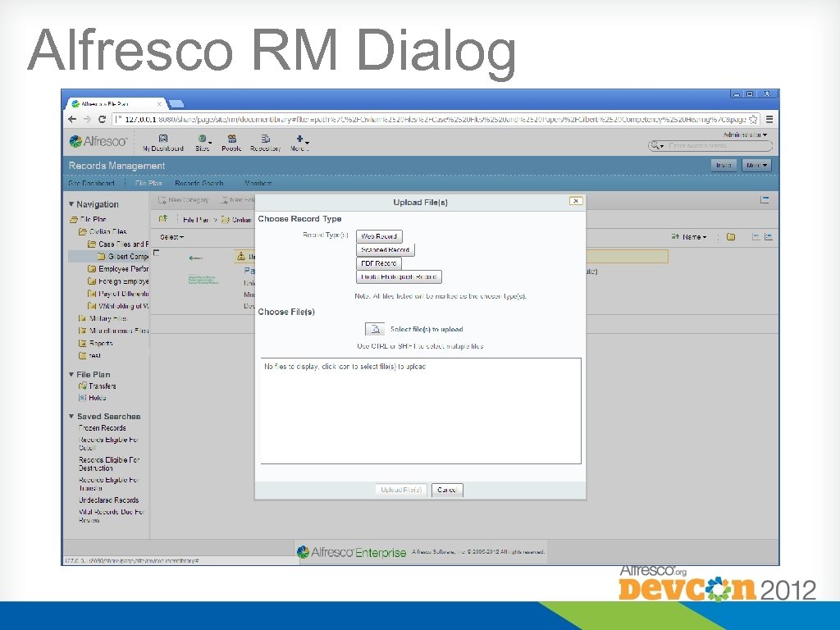The image size is (840, 630).
Task: Switch to the File Plan tab
Action: click(148, 183)
